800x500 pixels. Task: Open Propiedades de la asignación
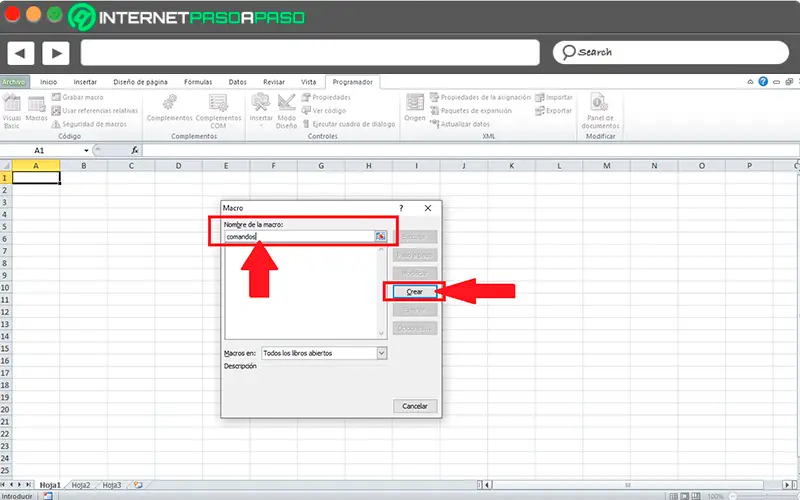click(481, 97)
